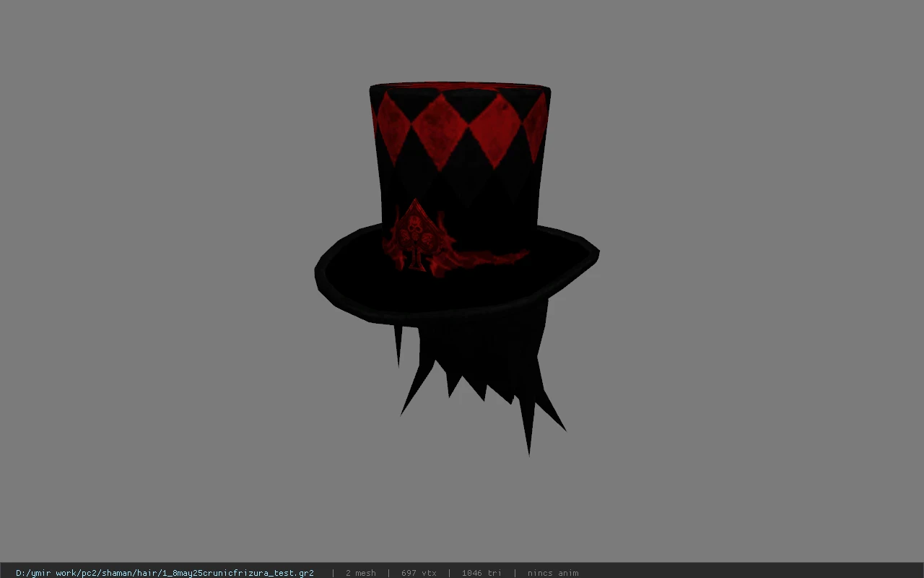
Task: Select the '2 mesh' status bar readout
Action: point(360,573)
